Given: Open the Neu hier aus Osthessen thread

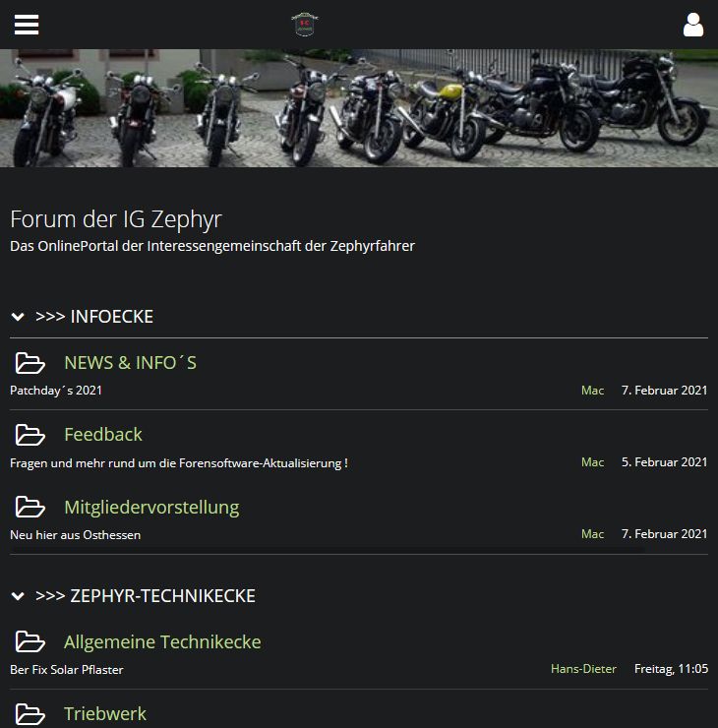Looking at the screenshot, I should pyautogui.click(x=75, y=535).
